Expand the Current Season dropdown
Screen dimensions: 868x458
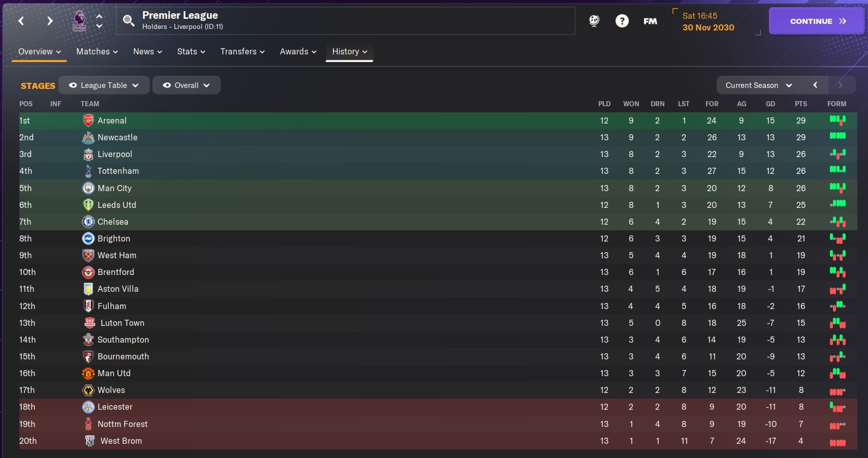click(759, 85)
